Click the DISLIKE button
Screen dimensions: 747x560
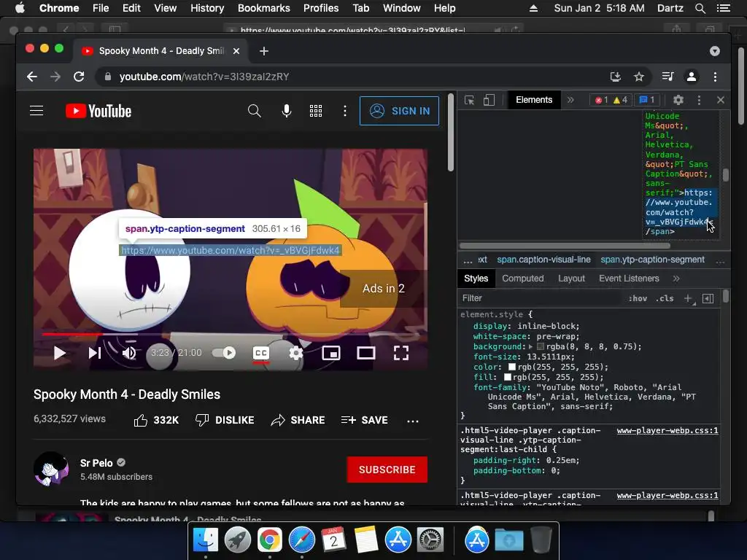225,420
